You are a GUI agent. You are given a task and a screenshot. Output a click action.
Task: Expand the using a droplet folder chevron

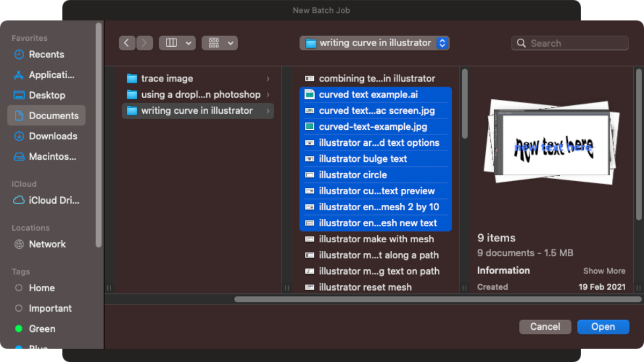(268, 94)
